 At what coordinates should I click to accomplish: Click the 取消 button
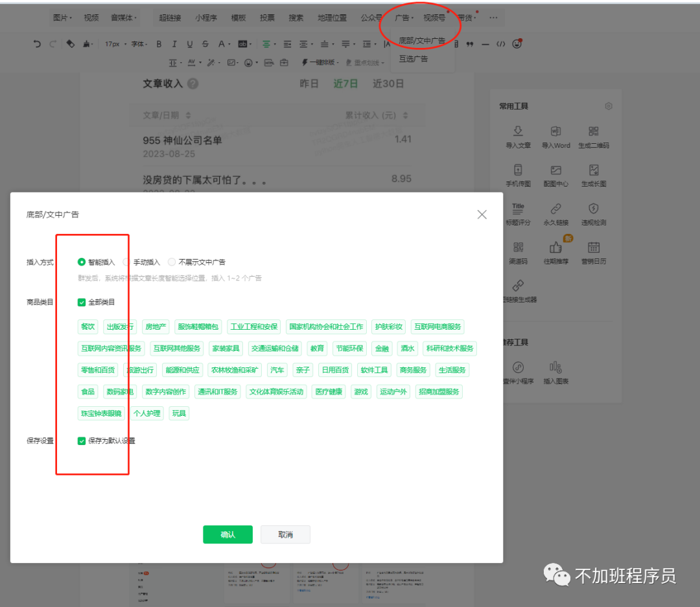click(285, 534)
